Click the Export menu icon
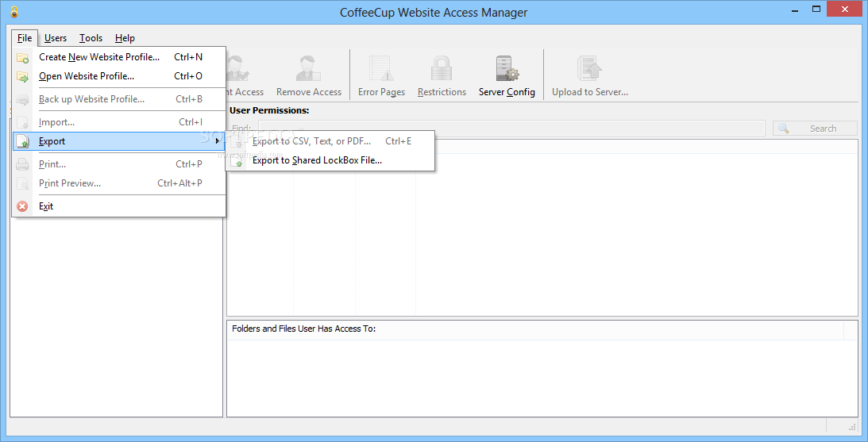The width and height of the screenshot is (868, 442). tap(23, 141)
